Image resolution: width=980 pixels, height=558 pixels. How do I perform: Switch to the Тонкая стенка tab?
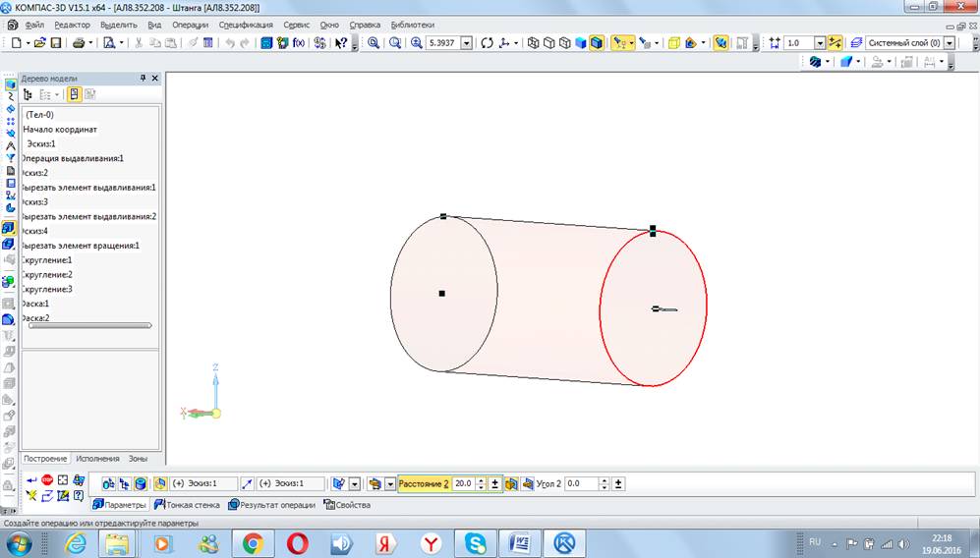(x=187, y=505)
